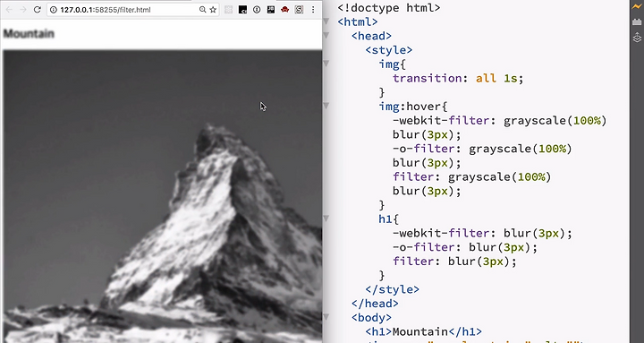Fold the h1{ rule
The width and height of the screenshot is (644, 343).
pyautogui.click(x=326, y=219)
